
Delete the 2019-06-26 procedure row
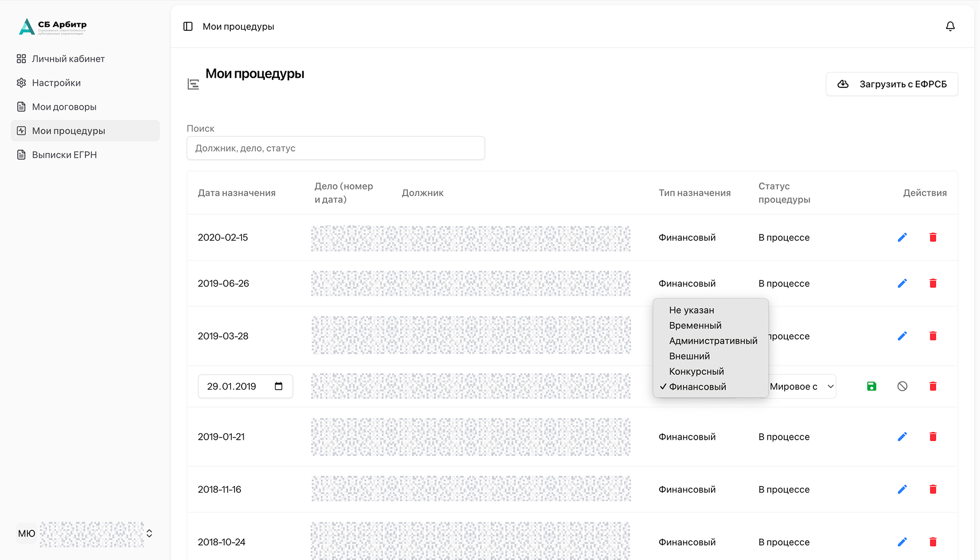pos(933,283)
